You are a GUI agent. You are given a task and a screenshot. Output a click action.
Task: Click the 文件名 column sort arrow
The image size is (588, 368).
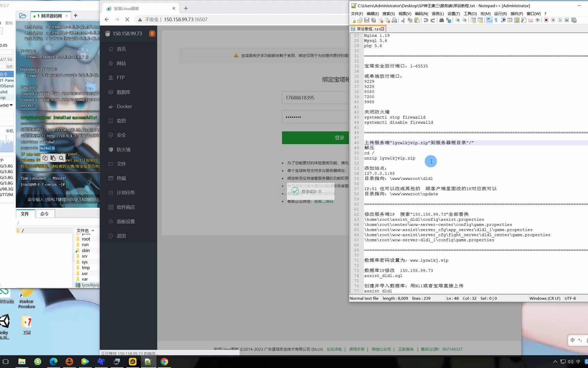tap(93, 231)
